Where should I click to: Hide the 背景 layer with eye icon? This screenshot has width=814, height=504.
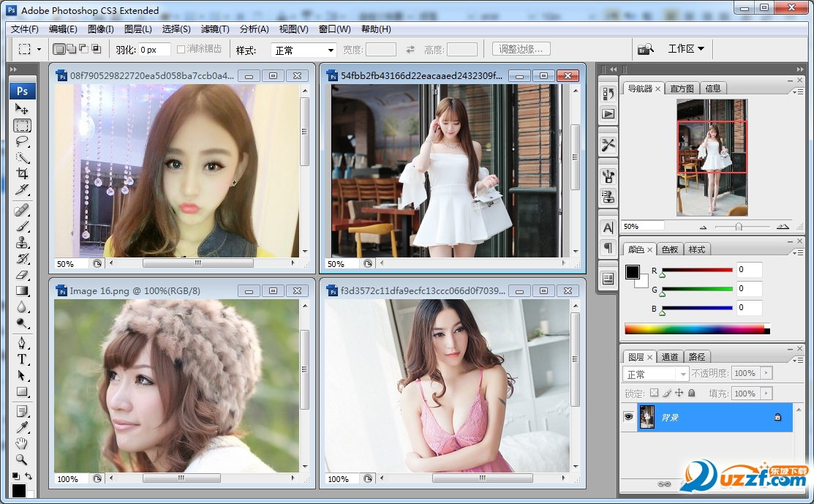628,416
